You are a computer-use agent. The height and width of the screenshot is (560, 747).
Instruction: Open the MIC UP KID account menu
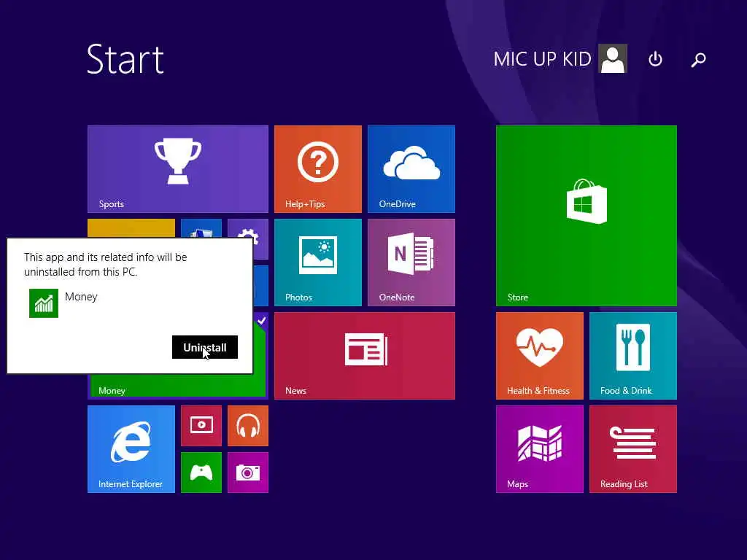click(x=560, y=59)
